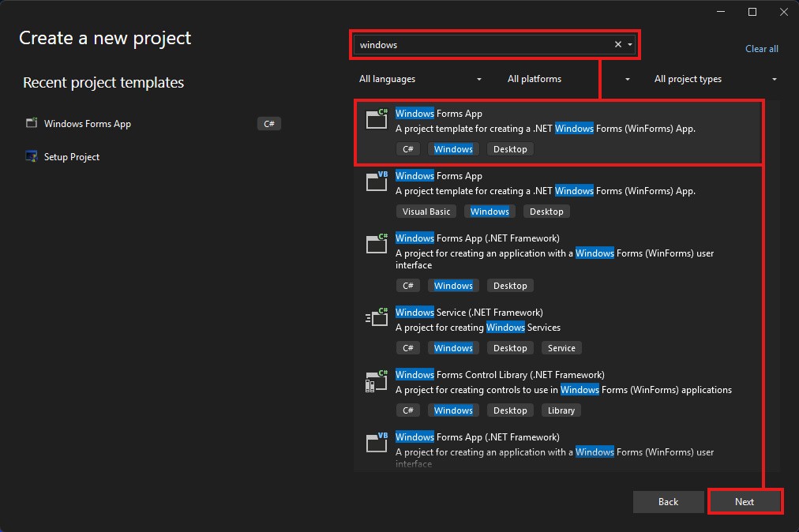Select Windows Service (.NET Framework) template title
This screenshot has height=532, width=799.
pyautogui.click(x=469, y=313)
